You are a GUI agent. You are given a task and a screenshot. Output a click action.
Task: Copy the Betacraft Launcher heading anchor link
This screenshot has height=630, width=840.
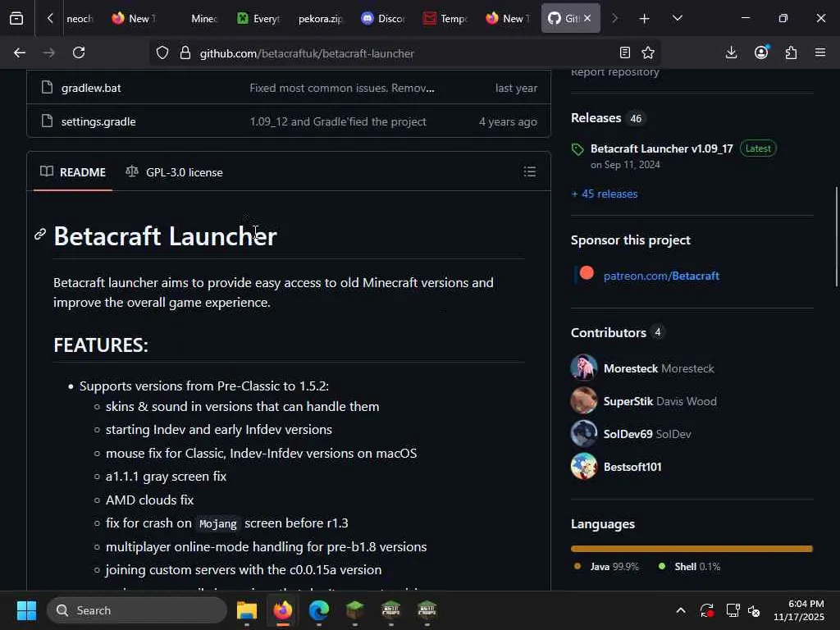click(x=40, y=234)
